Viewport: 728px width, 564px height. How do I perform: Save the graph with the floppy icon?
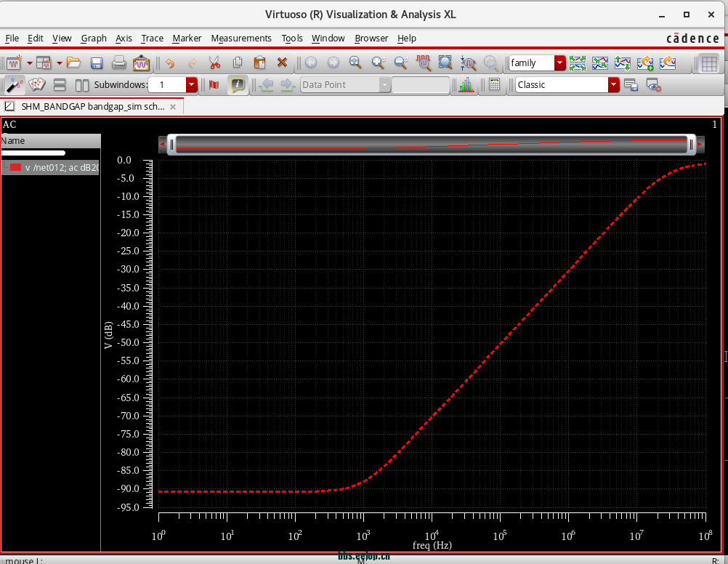click(x=96, y=63)
